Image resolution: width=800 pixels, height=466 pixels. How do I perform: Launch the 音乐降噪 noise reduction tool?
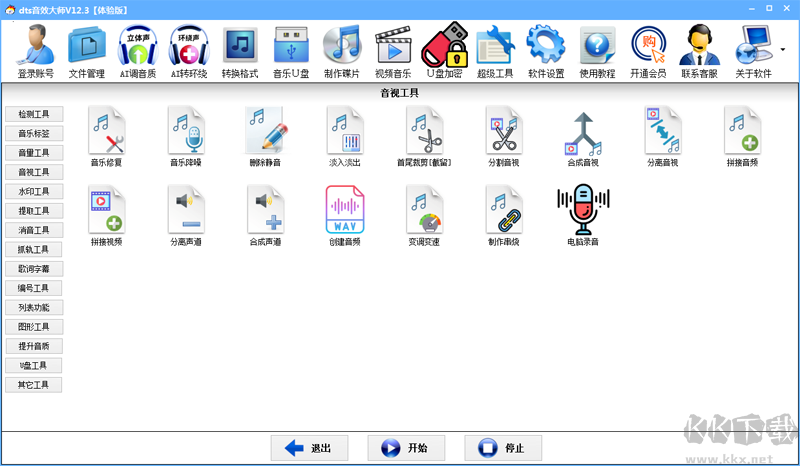186,130
